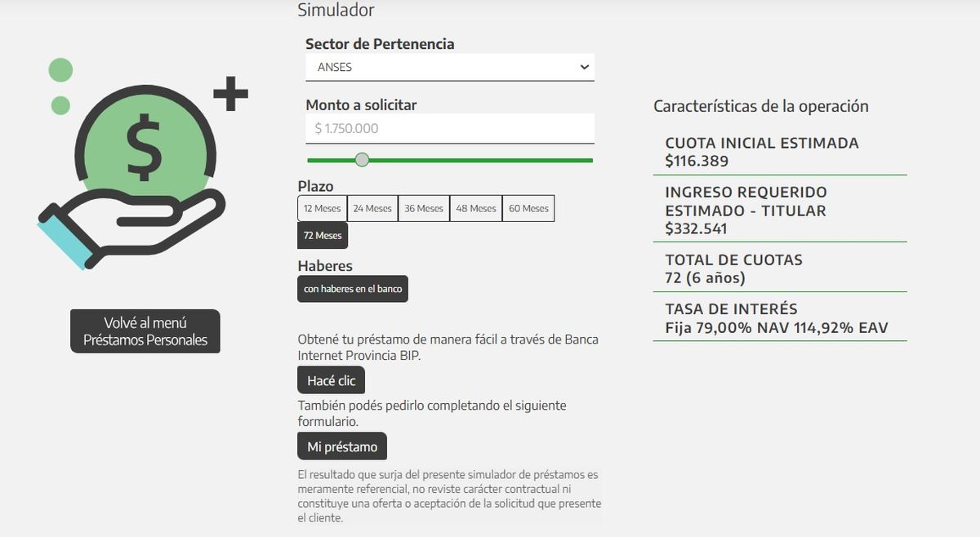Click the Cuota Inicial Estimada result row

779,152
